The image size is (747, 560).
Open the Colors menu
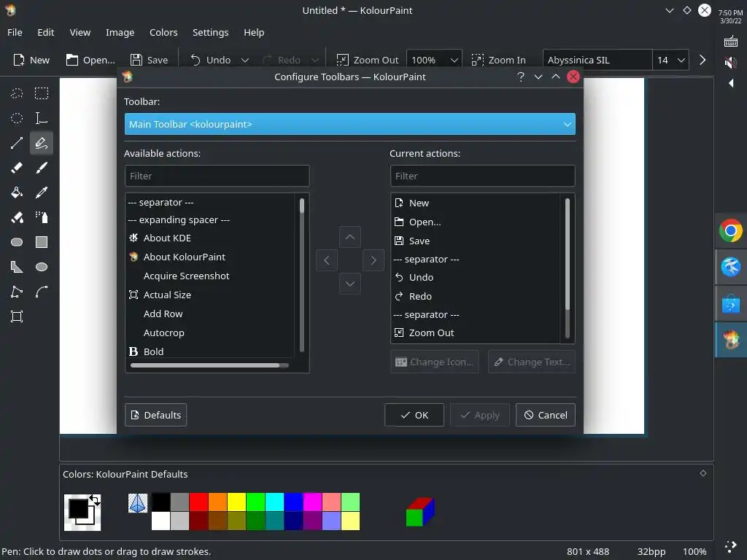[163, 32]
